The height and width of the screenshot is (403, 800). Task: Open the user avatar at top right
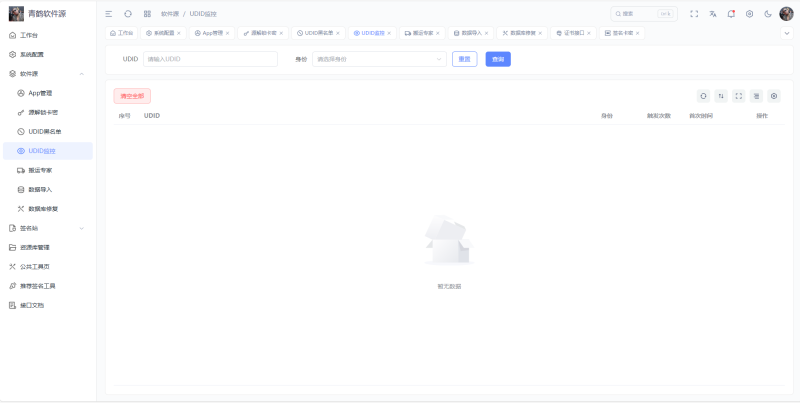pos(786,14)
